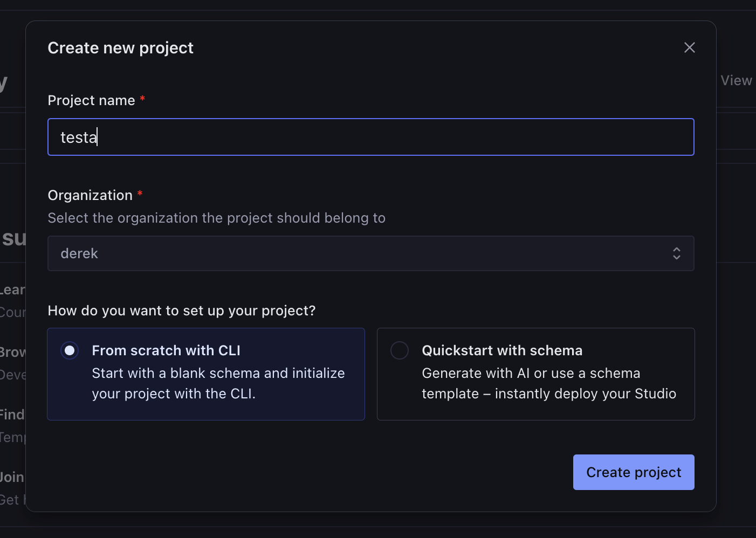Click the project setup question label
Viewport: 756px width, 538px height.
click(182, 311)
